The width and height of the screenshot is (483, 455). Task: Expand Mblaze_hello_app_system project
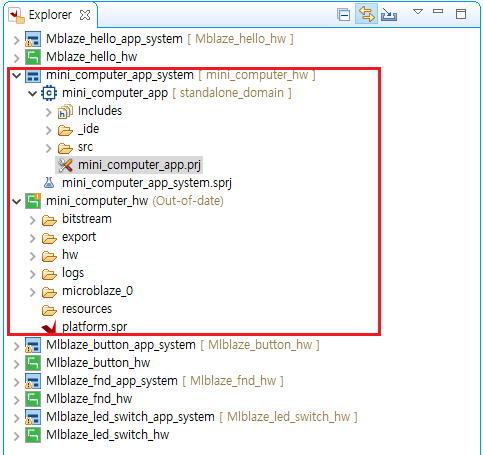16,40
